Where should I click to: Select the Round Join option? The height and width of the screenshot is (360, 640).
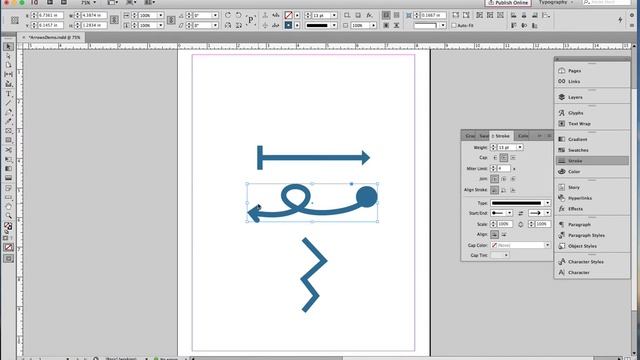pos(504,179)
